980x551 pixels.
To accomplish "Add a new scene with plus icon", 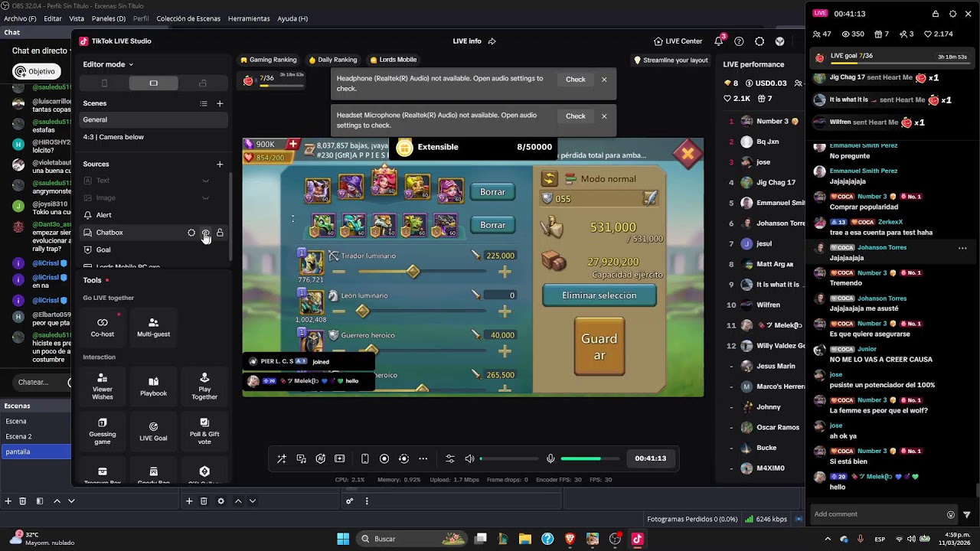I will 220,103.
